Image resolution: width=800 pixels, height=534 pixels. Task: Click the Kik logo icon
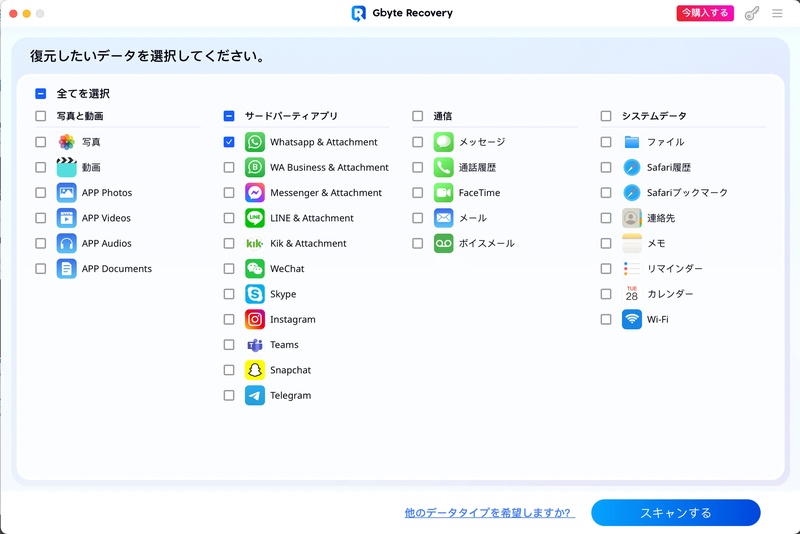coord(255,243)
